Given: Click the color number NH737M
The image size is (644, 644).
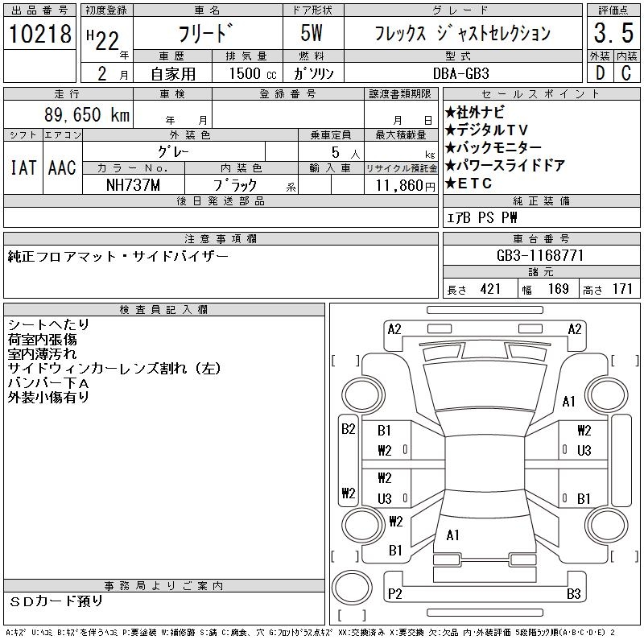Looking at the screenshot, I should pyautogui.click(x=133, y=185).
